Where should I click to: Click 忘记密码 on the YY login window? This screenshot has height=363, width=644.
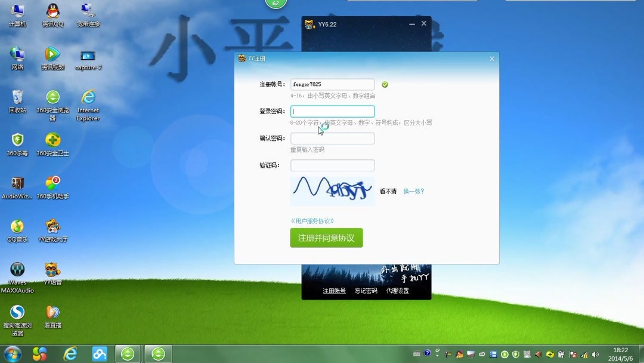[x=365, y=291]
